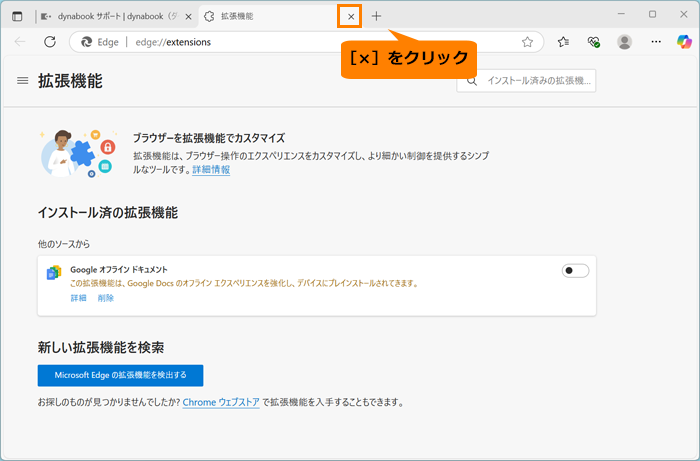Click Microsoft Edge の拡張機能を検出する button
The image size is (700, 461).
tap(121, 375)
